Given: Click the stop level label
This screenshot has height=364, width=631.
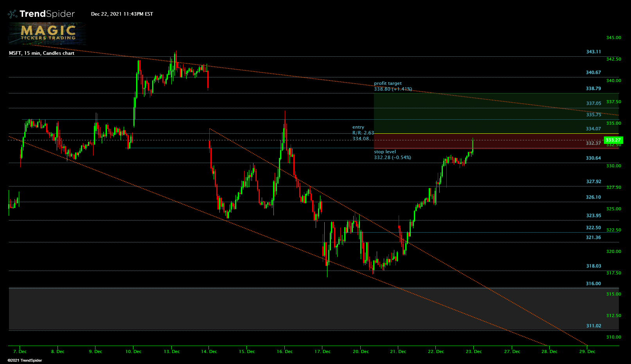Looking at the screenshot, I should click(x=385, y=152).
